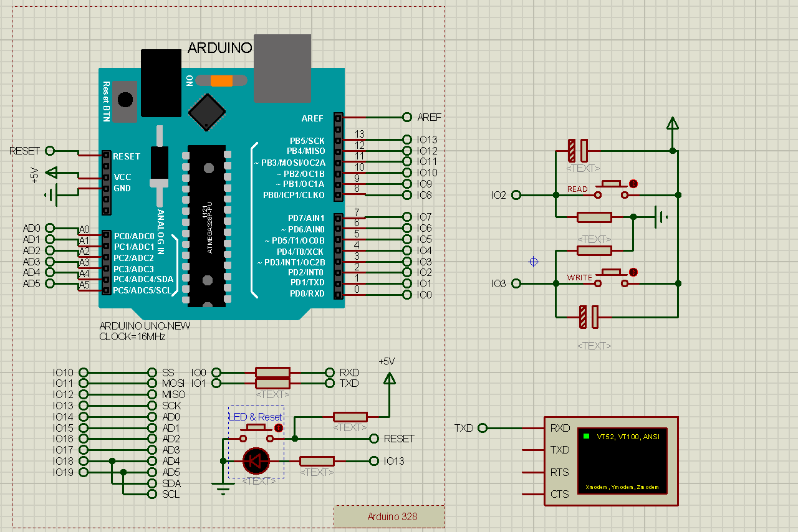Click the SS terminal in the IO10 row
The height and width of the screenshot is (532, 798).
[x=152, y=373]
